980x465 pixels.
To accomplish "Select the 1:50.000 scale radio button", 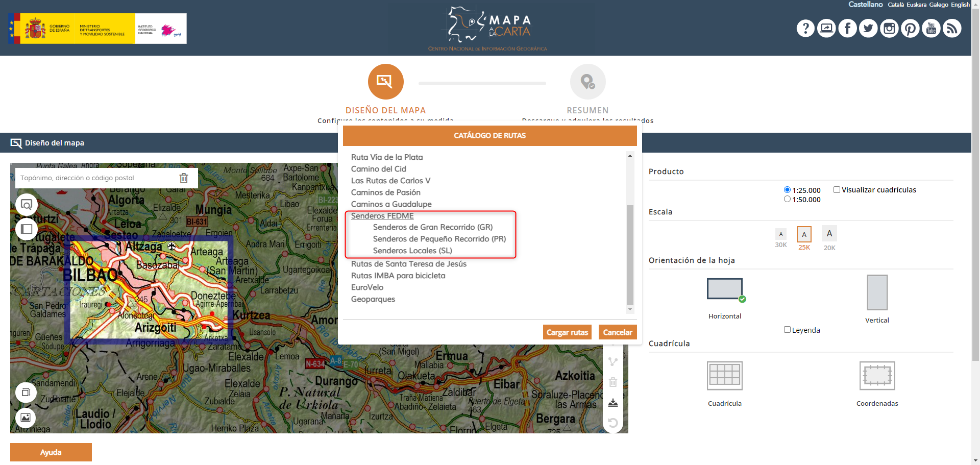I will (x=787, y=199).
